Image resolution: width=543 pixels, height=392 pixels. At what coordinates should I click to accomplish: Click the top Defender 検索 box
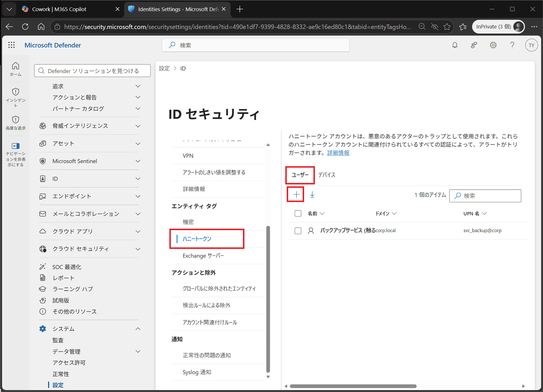(256, 45)
